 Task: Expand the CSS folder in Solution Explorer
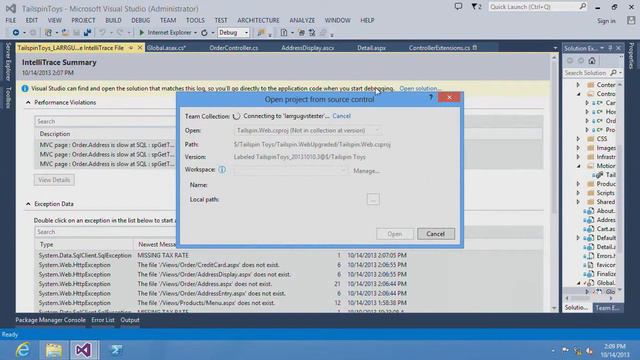(x=578, y=139)
